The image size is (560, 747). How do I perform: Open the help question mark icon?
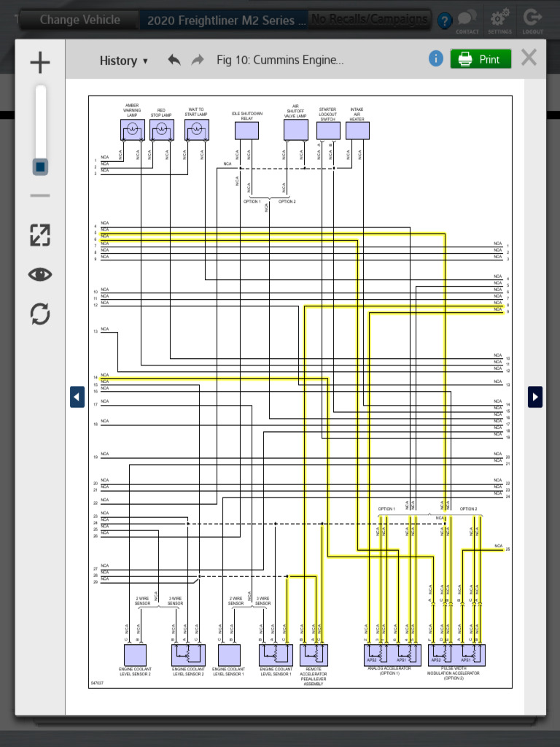444,20
